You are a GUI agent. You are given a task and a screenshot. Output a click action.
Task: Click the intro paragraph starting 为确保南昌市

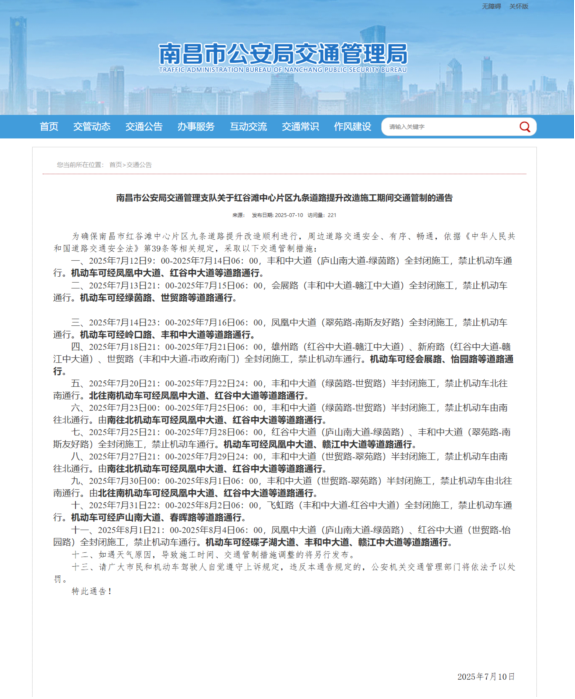(284, 243)
